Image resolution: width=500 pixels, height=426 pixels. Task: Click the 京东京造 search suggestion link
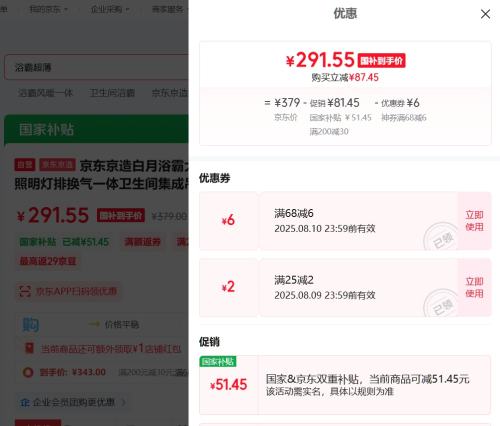click(170, 93)
